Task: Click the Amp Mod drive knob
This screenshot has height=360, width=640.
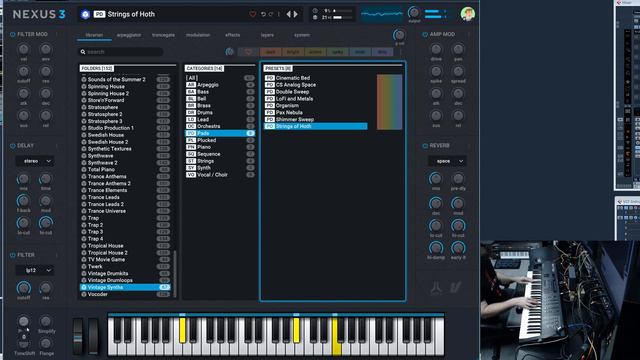Action: click(436, 49)
